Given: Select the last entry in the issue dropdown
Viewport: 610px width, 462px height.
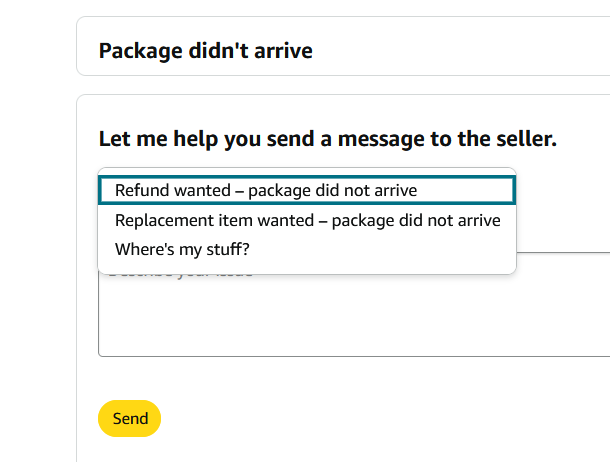Looking at the screenshot, I should coord(182,249).
